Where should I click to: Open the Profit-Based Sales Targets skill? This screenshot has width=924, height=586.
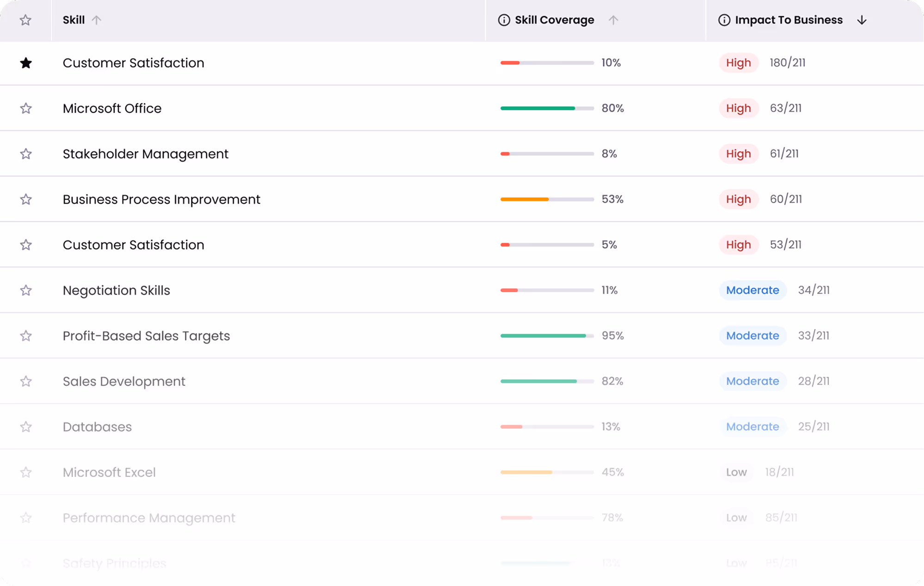pos(146,336)
